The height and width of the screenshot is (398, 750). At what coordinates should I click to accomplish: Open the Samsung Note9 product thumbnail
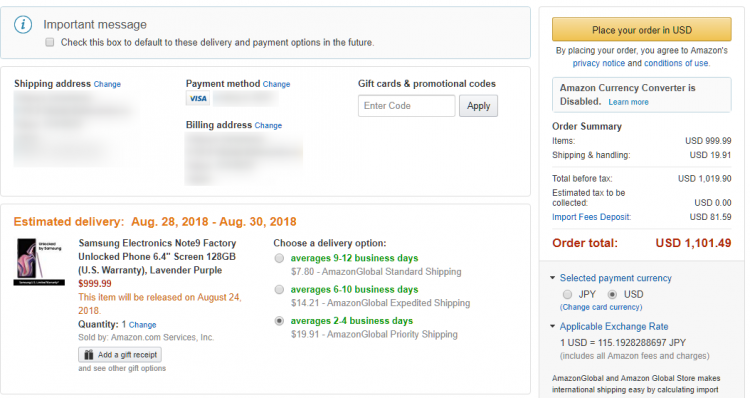(39, 262)
